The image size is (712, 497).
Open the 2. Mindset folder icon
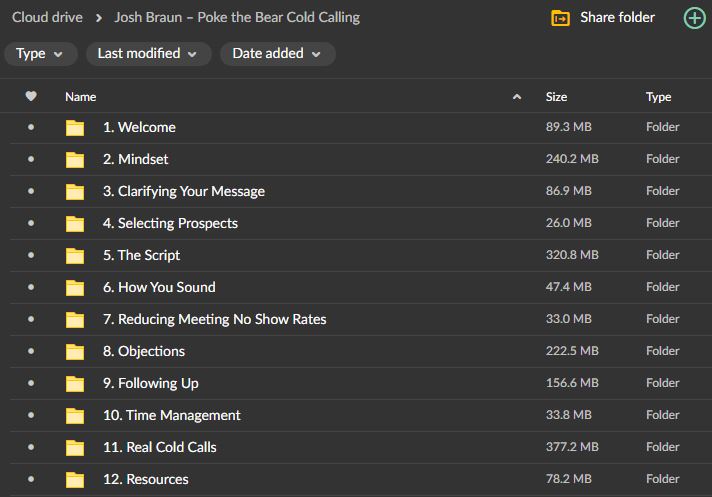(x=75, y=160)
